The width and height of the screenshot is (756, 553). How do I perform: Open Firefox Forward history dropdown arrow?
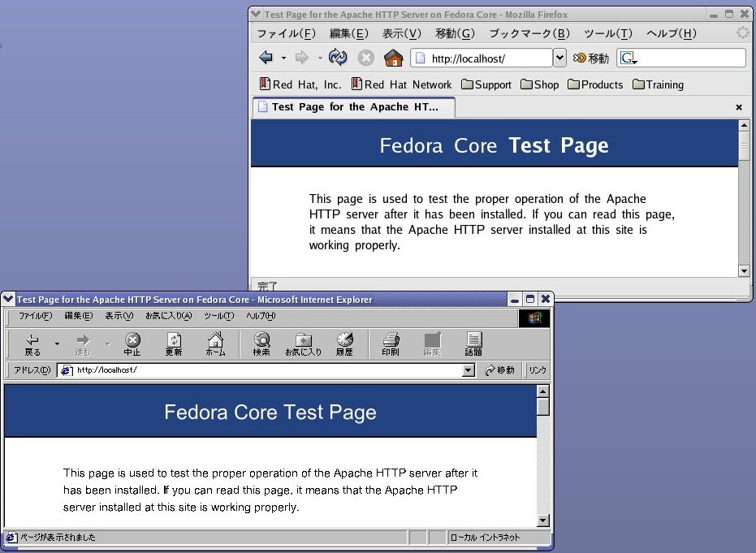320,58
